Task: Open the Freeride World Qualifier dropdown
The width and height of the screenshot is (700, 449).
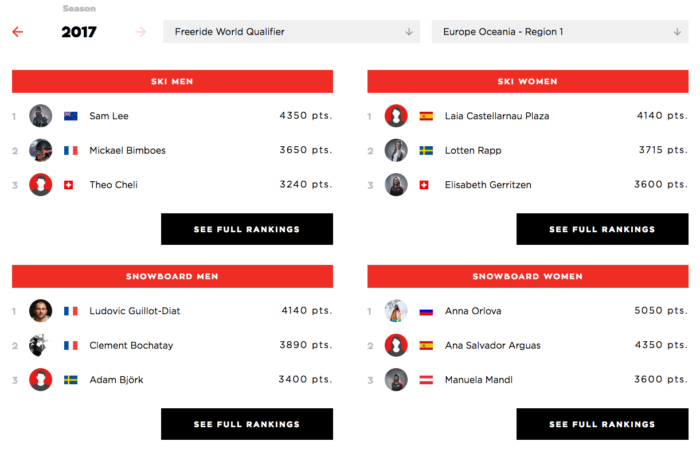Action: pos(291,32)
